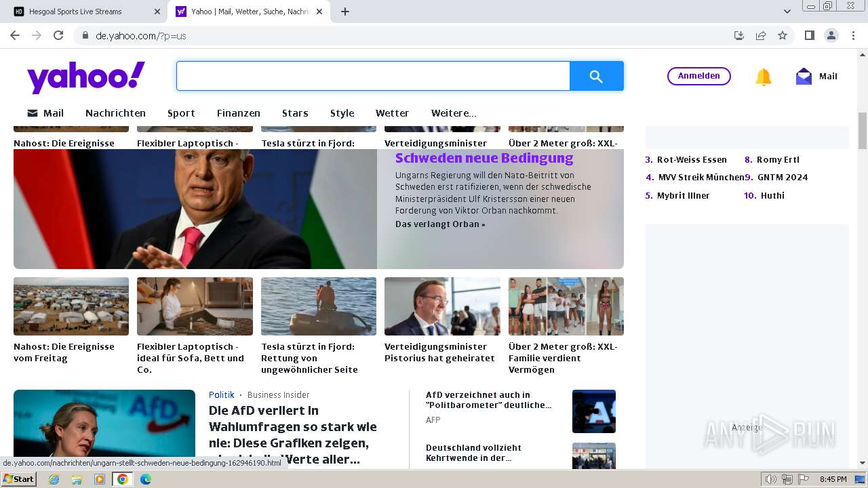The width and height of the screenshot is (868, 488).
Task: Open the media player taskbar icon
Action: pyautogui.click(x=100, y=479)
